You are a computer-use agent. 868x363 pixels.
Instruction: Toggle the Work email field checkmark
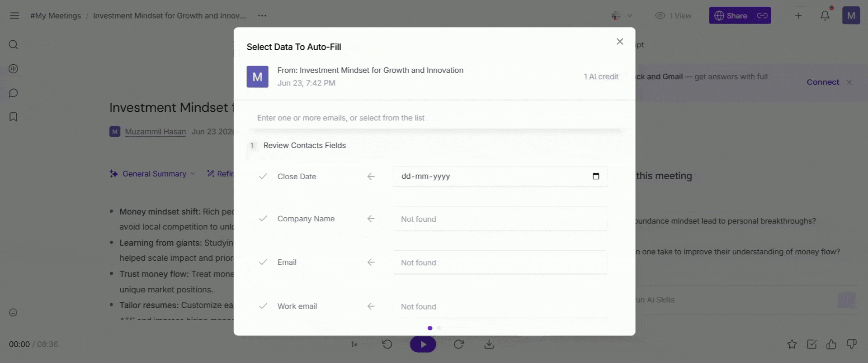(x=263, y=306)
